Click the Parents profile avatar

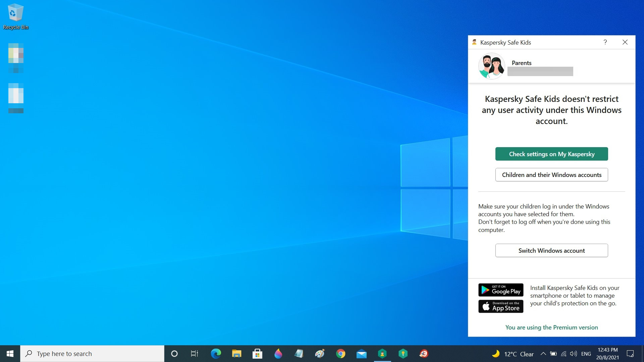491,66
